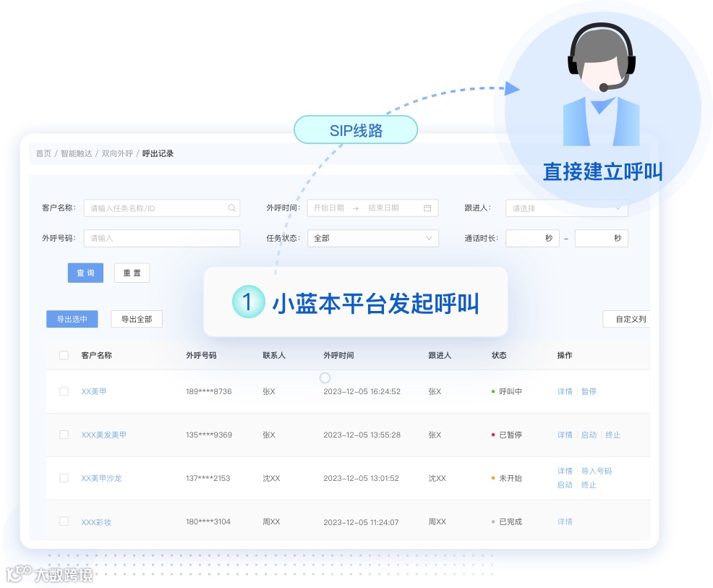Open customer link XXX美发美甲
Viewport: 713px width, 588px height.
[x=103, y=435]
